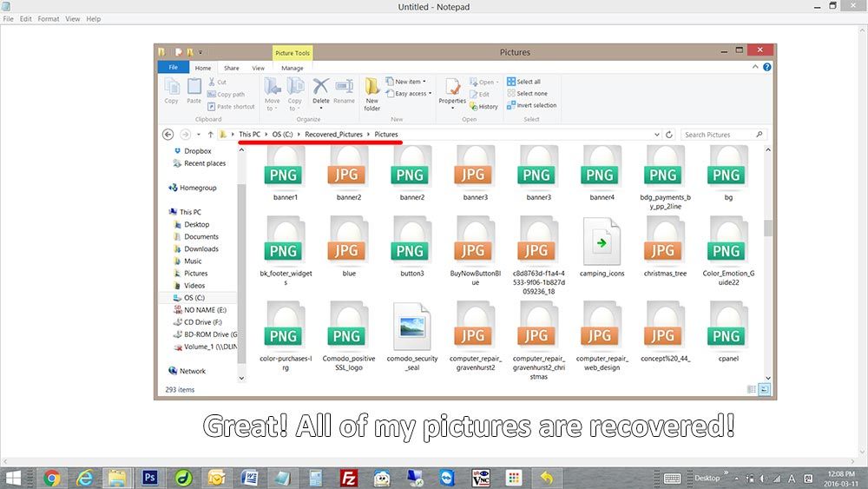
Task: Collapse the ribbon with the chevron arrow
Action: click(755, 67)
